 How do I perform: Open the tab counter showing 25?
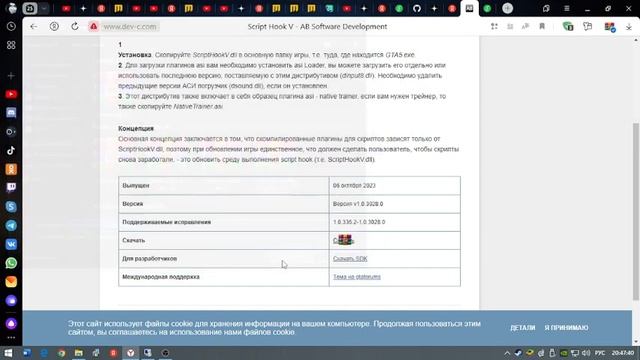pyautogui.click(x=30, y=8)
